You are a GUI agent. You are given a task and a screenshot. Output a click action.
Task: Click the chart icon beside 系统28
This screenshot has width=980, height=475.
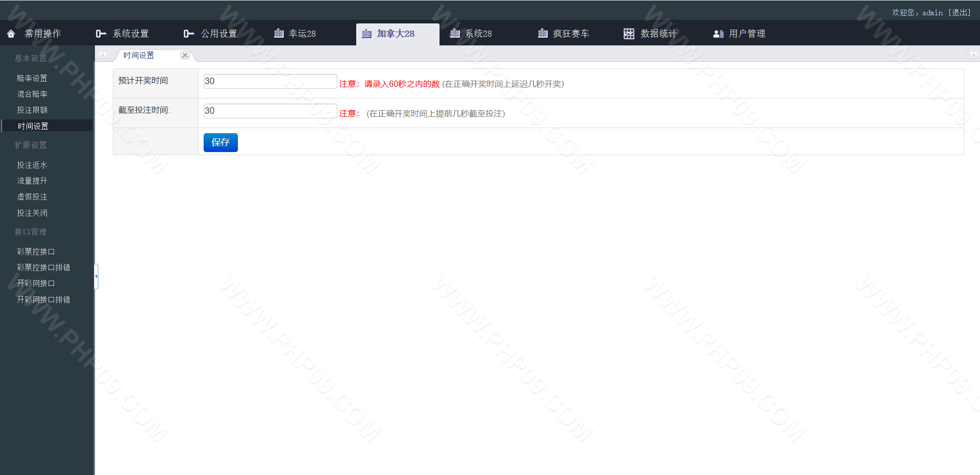[455, 33]
